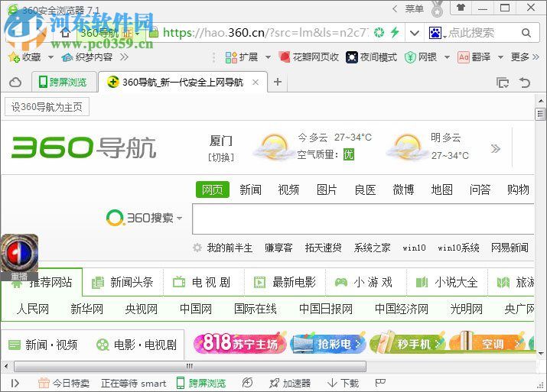Screen dimensions: 547x392
Task: Open the 收藏 favorites star icon
Action: pos(14,57)
